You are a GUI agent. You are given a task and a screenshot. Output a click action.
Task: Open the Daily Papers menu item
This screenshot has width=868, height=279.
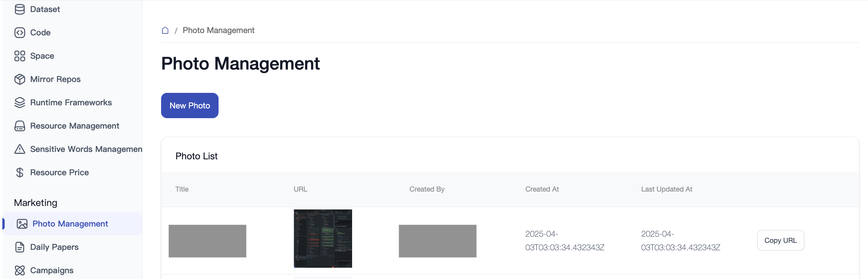coord(54,247)
